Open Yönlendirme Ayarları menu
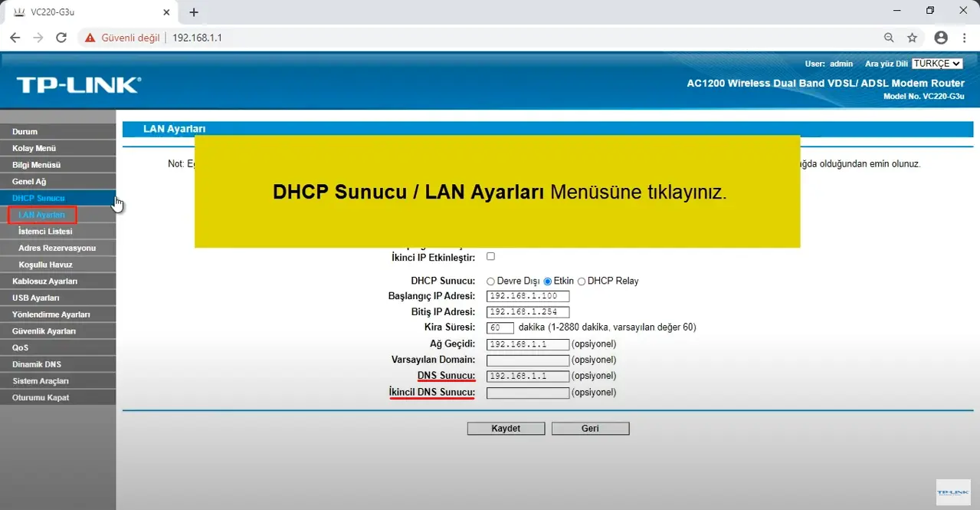 click(58, 314)
